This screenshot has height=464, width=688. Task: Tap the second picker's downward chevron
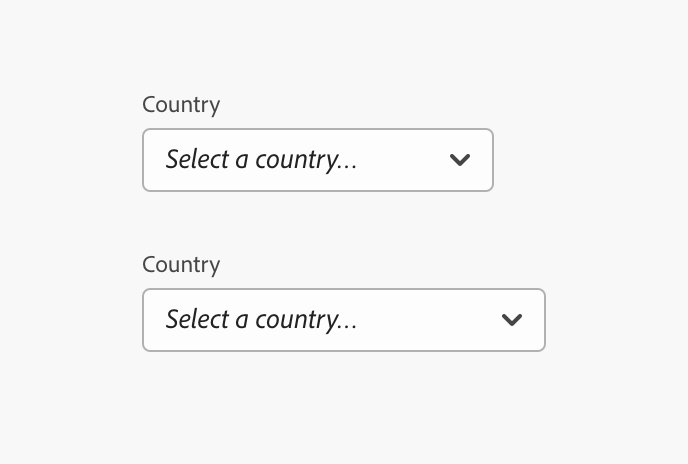(x=512, y=320)
